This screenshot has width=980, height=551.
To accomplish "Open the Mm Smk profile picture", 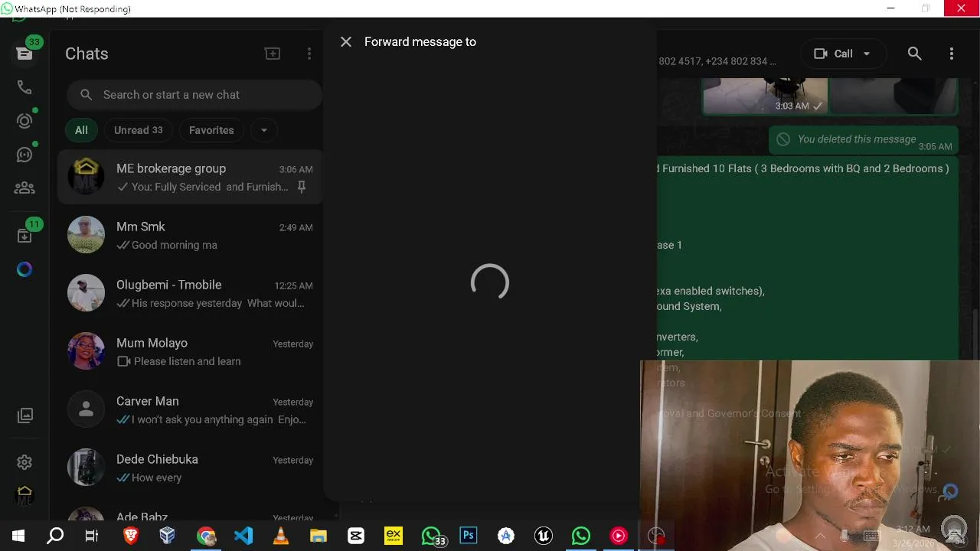I will 86,235.
